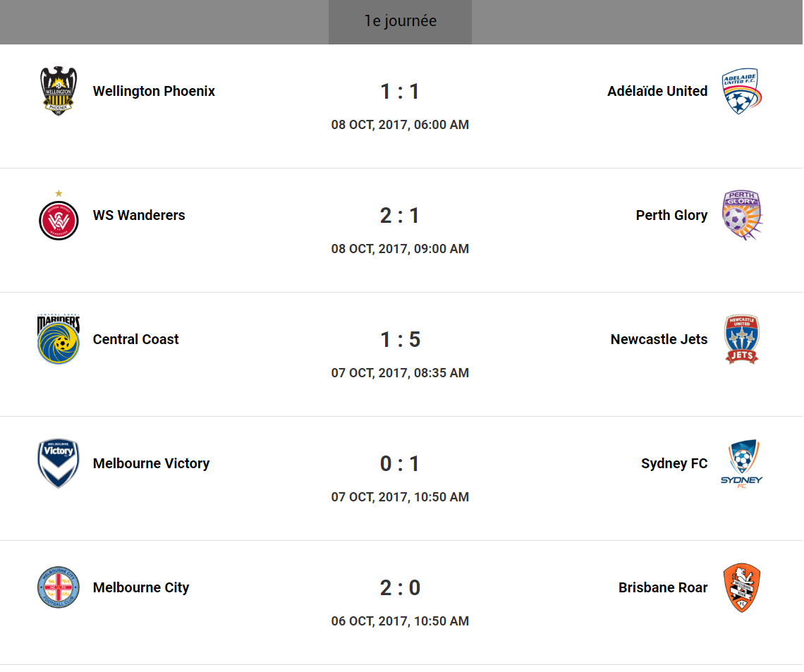Click the Sydney FC team name
Image resolution: width=804 pixels, height=672 pixels.
click(674, 463)
